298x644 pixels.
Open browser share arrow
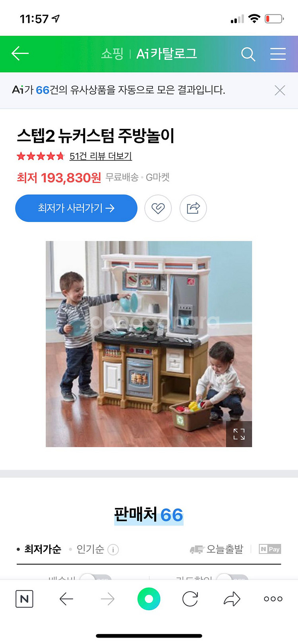[232, 599]
